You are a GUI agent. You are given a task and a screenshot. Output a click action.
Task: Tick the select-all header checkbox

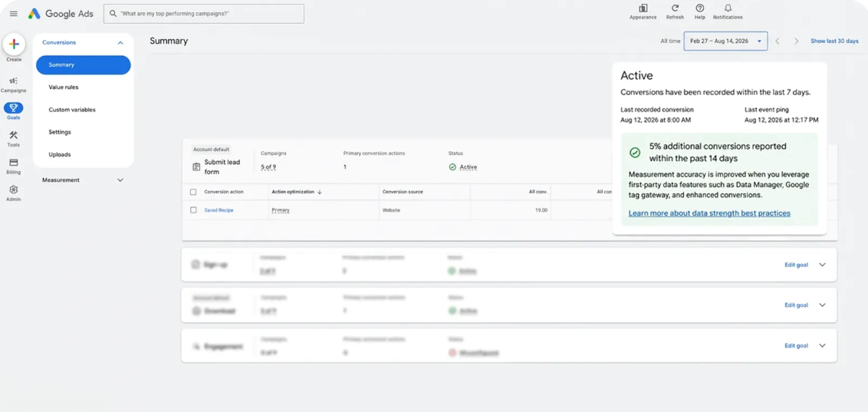point(193,192)
